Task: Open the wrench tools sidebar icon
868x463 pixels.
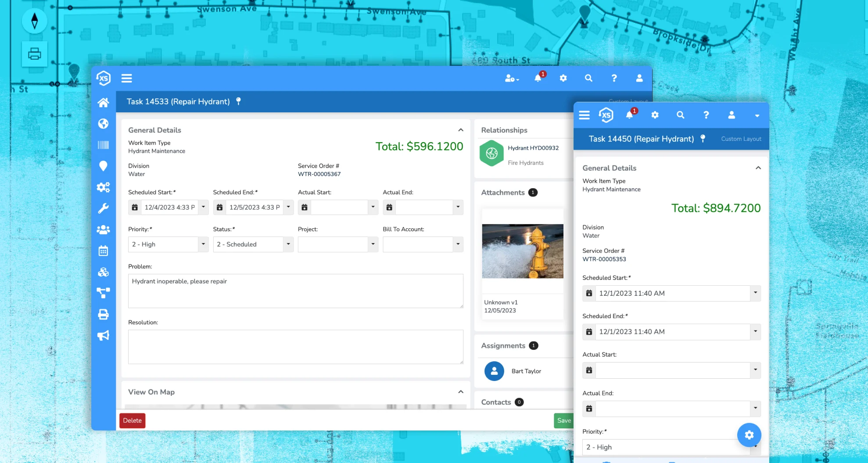Action: [103, 208]
